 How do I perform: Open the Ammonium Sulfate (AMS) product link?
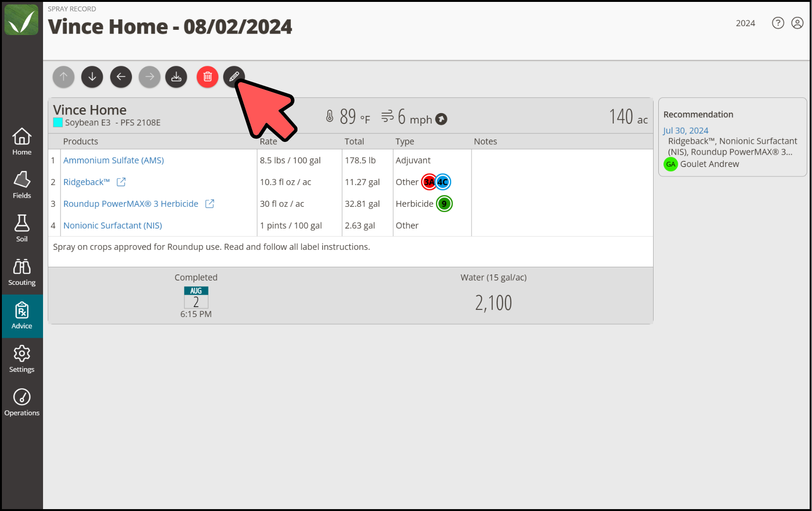[x=114, y=160]
